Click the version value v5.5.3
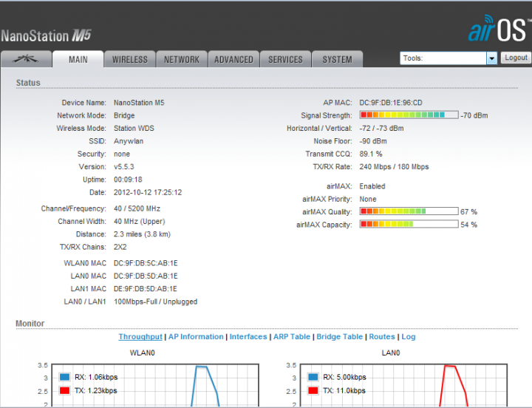 pyautogui.click(x=124, y=166)
